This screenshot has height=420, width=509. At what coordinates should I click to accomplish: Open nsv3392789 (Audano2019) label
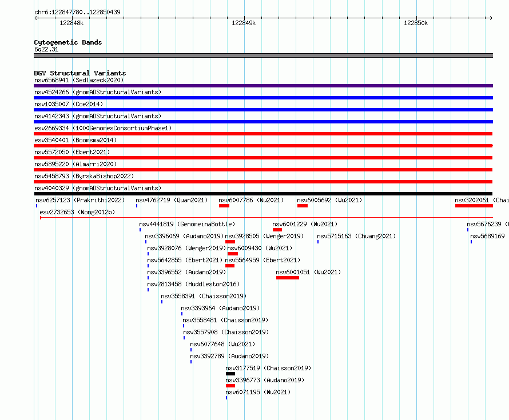click(x=229, y=356)
